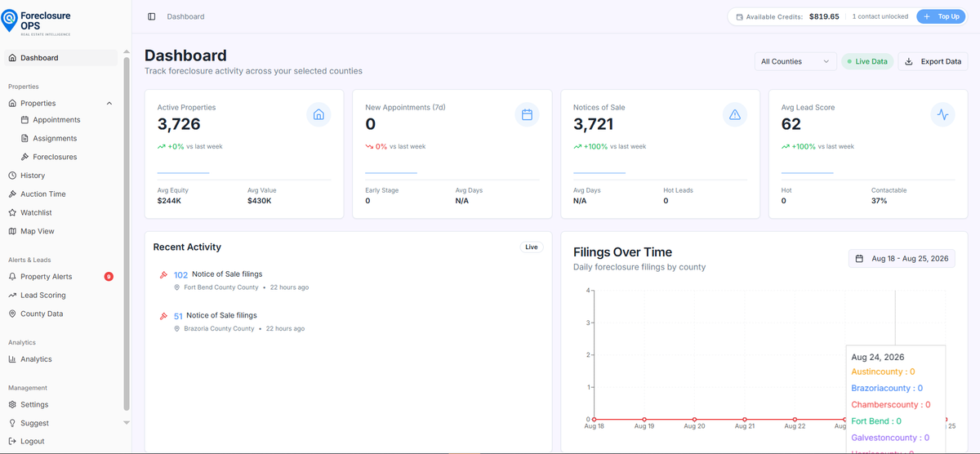Click the Live badge in Recent Activity
The image size is (980, 454).
(x=532, y=247)
